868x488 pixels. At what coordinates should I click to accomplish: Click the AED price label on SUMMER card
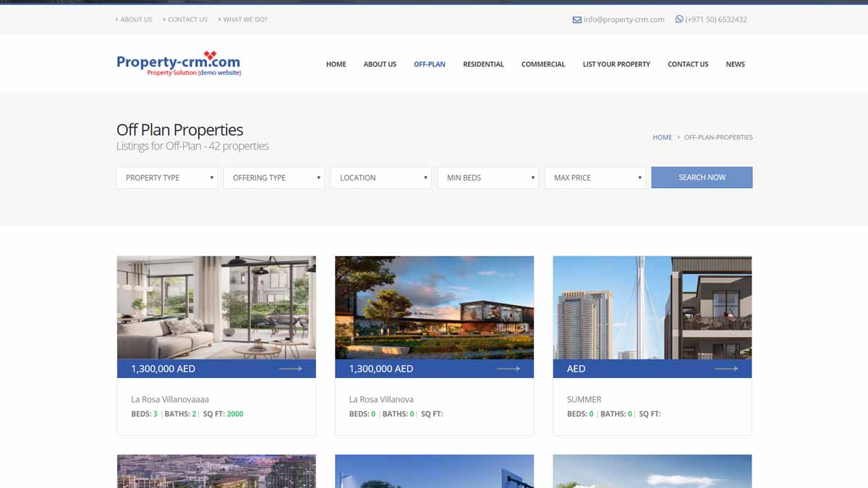pyautogui.click(x=576, y=369)
